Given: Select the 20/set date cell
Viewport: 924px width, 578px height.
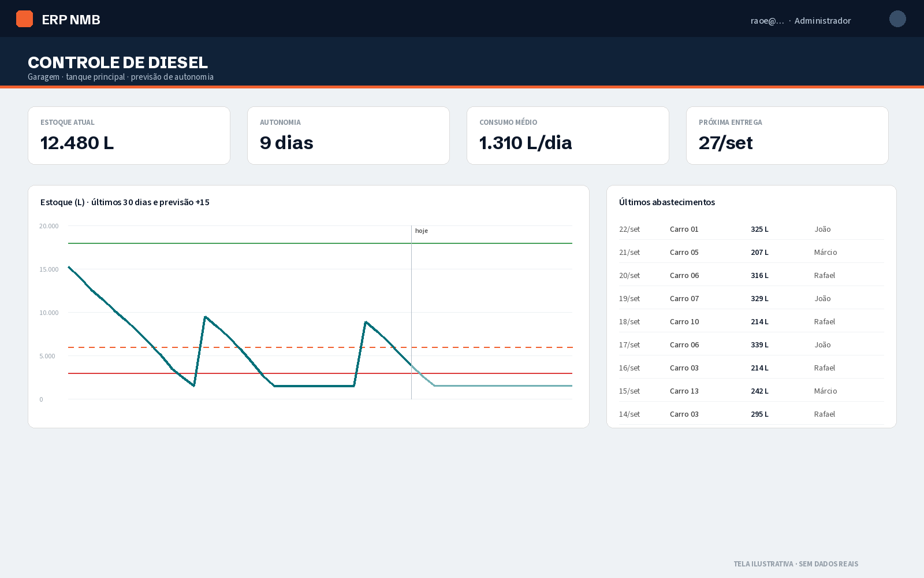Looking at the screenshot, I should [x=629, y=276].
